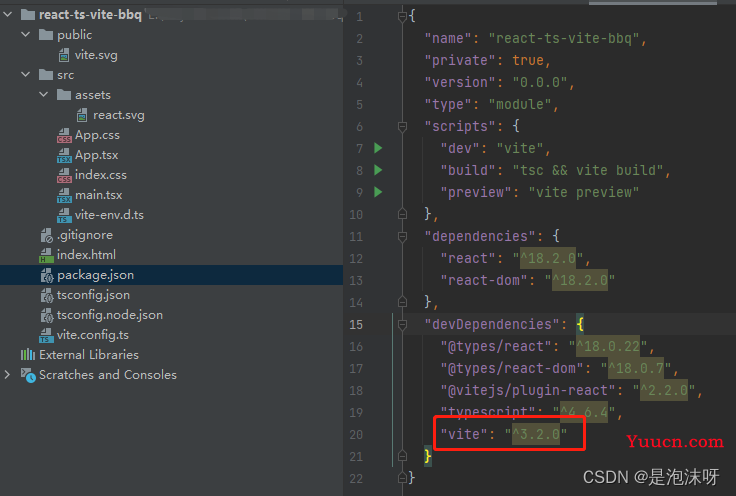Click the fold end marker on line 10
Viewport: 736px width, 496px height.
point(402,214)
